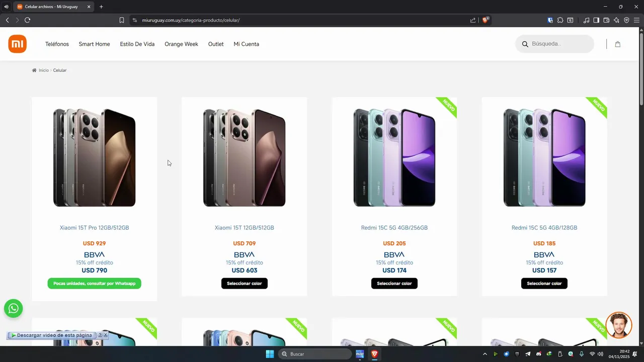
Task: Open the Redmi 15C 5G 4GB/256GB link
Action: pos(394,228)
